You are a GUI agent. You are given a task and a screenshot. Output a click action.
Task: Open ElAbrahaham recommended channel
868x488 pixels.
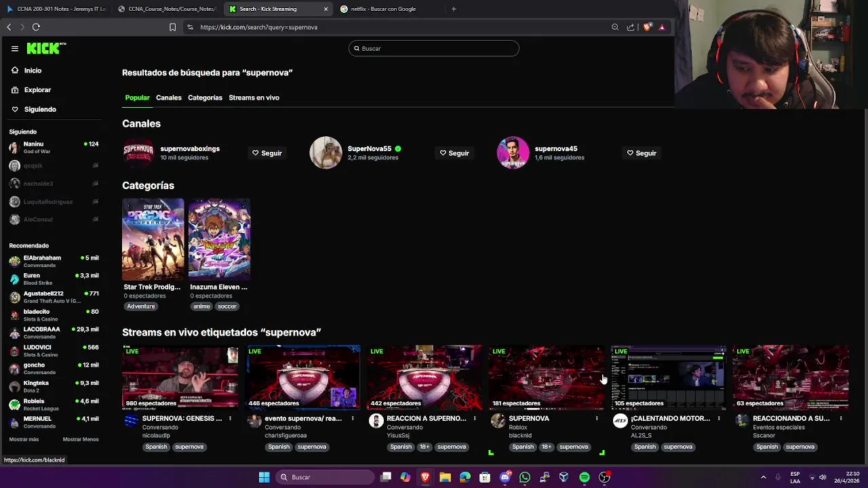[x=54, y=261]
